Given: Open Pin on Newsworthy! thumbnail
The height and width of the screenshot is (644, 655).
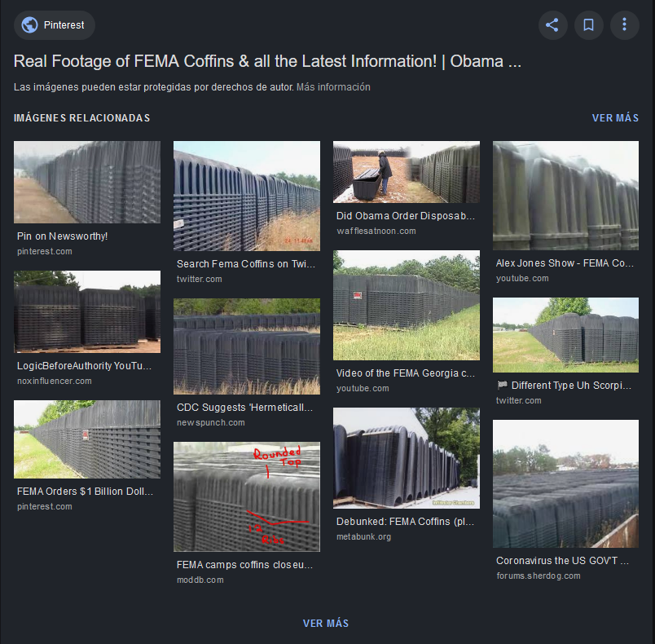Looking at the screenshot, I should tap(87, 182).
